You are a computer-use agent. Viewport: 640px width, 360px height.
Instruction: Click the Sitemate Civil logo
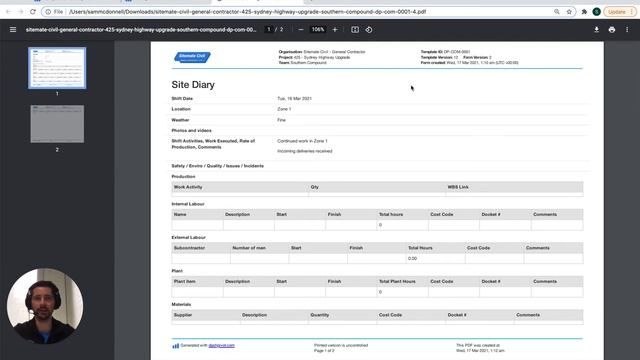(192, 57)
